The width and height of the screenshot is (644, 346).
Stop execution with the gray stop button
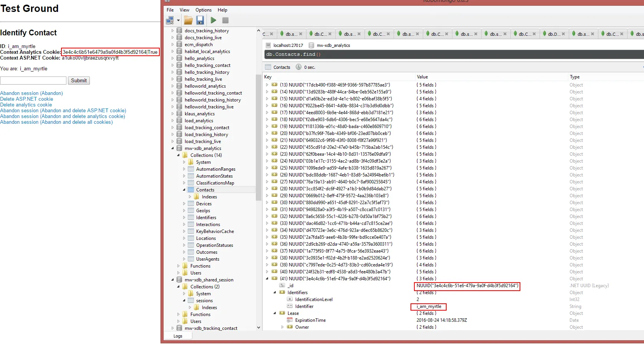(x=225, y=20)
